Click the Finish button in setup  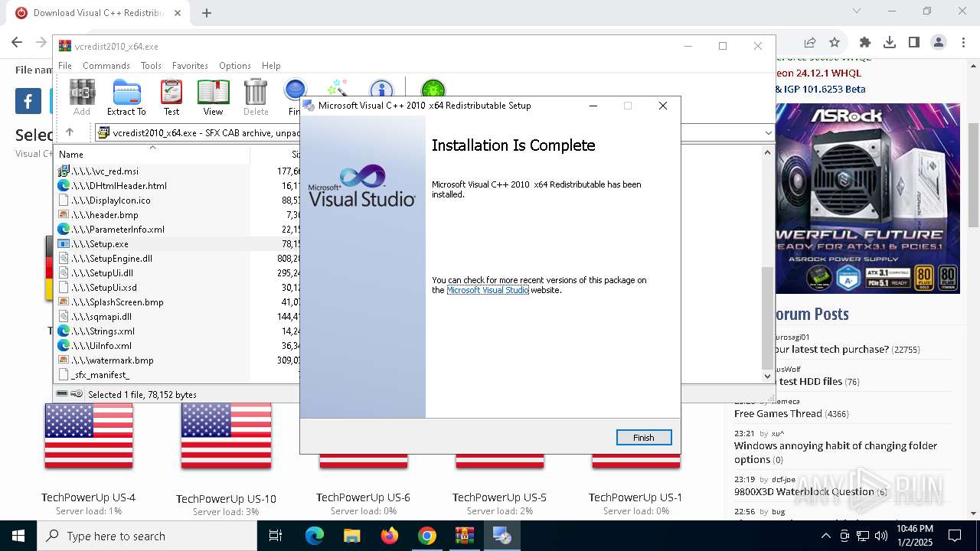tap(644, 438)
